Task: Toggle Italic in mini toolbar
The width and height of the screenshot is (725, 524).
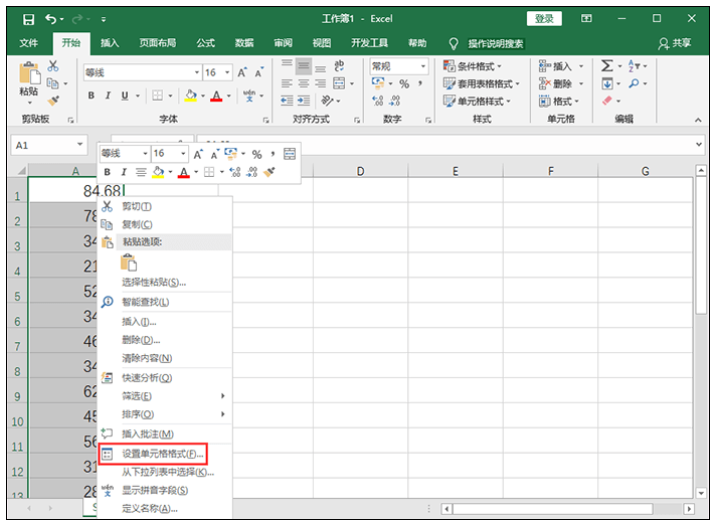Action: [123, 172]
